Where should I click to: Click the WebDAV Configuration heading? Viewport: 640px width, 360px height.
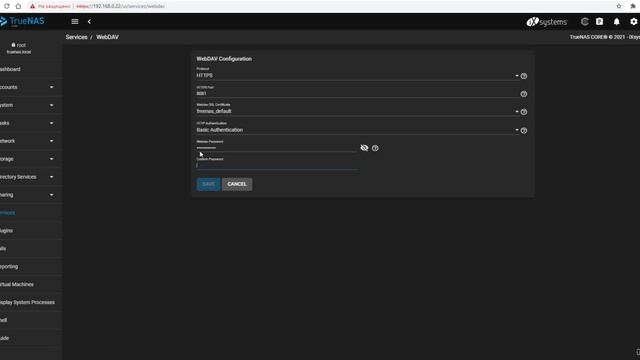pyautogui.click(x=224, y=59)
